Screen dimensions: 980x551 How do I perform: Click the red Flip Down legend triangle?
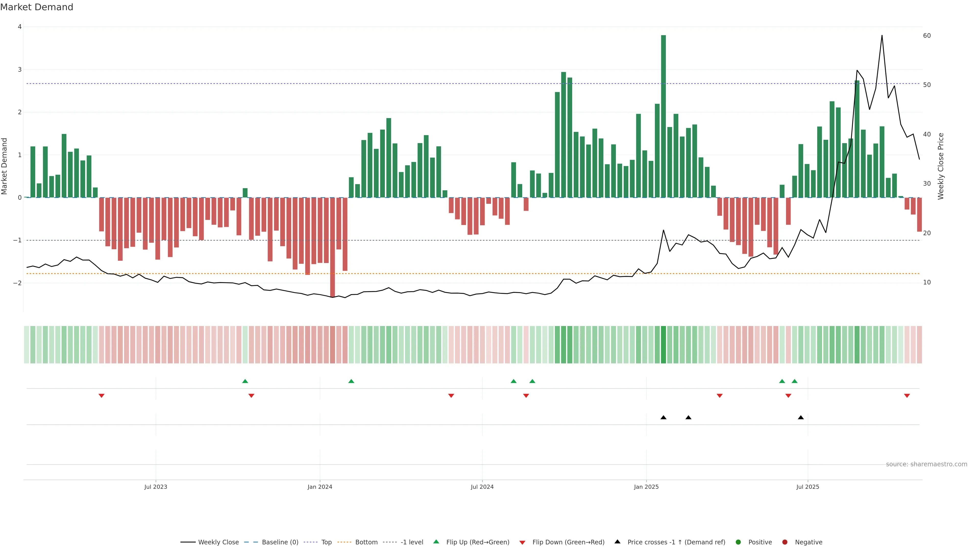522,542
